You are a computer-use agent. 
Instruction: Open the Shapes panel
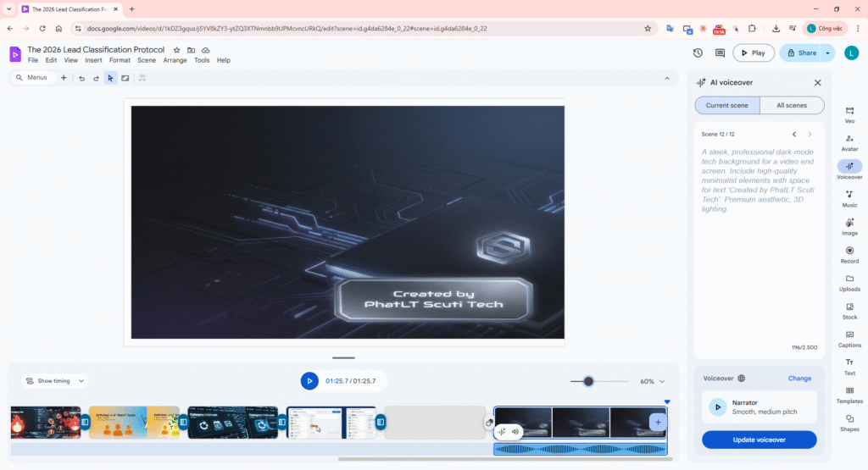click(x=849, y=422)
